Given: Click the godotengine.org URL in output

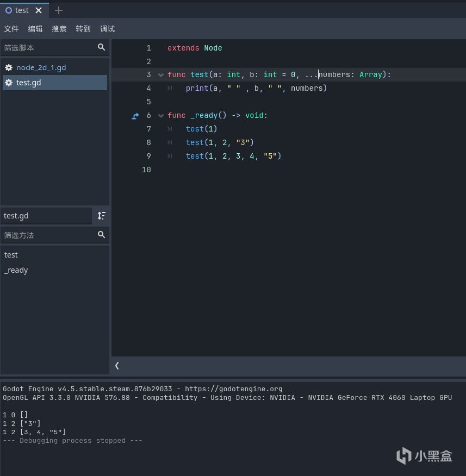Looking at the screenshot, I should tap(233, 389).
